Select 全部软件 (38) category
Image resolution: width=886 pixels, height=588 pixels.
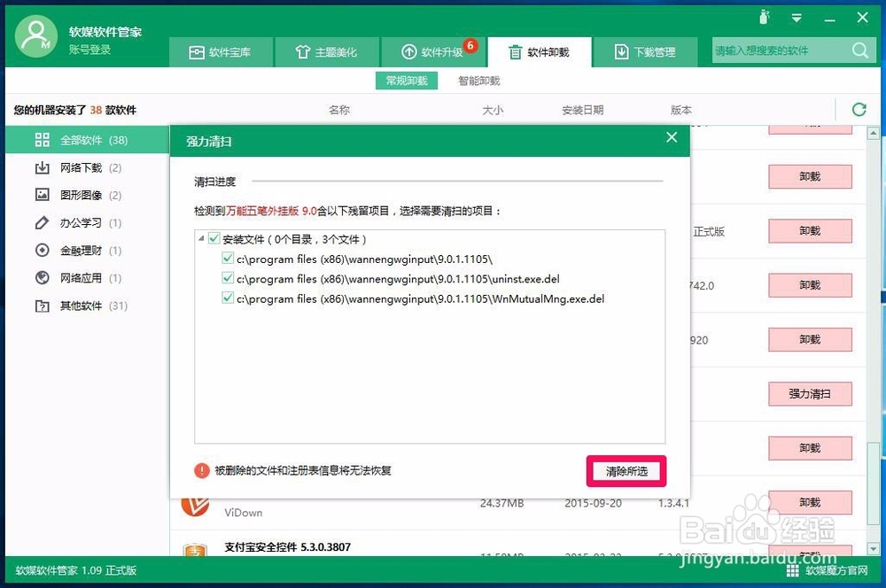tap(88, 140)
